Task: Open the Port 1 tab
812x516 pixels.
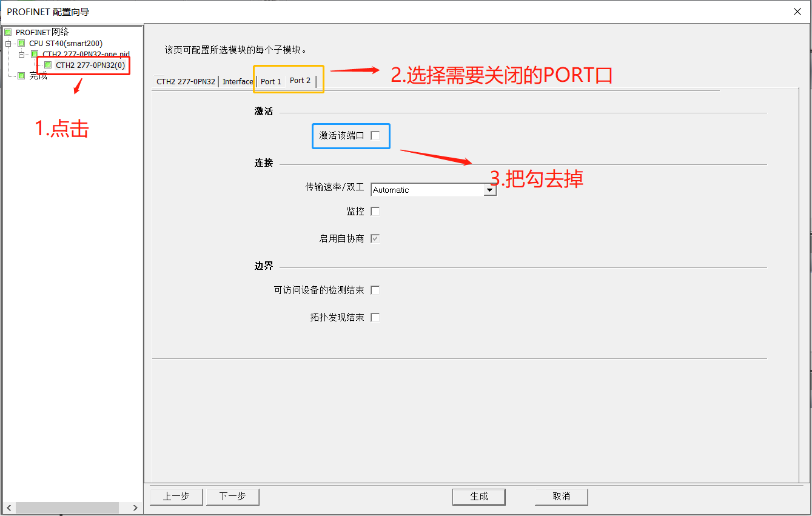Action: tap(271, 82)
